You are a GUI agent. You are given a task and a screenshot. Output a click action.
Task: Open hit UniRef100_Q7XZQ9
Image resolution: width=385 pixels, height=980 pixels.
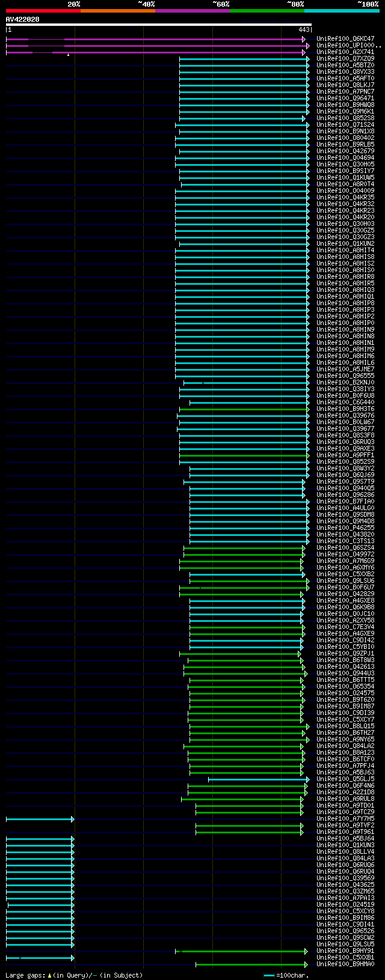pyautogui.click(x=345, y=59)
